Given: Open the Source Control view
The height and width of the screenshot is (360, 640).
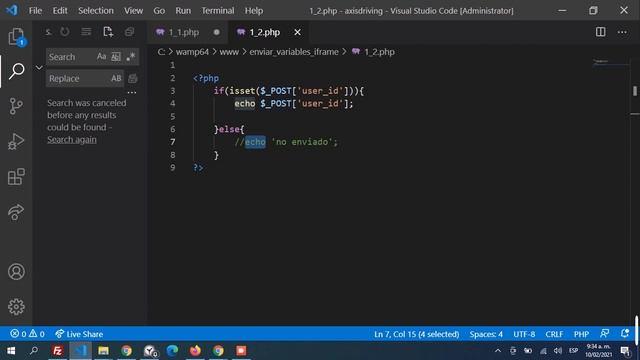Looking at the screenshot, I should point(16,106).
